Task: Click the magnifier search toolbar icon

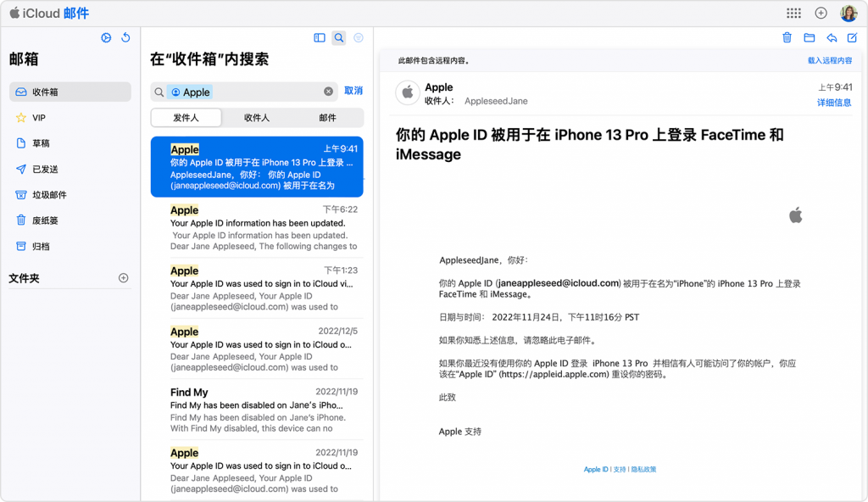Action: coord(339,37)
